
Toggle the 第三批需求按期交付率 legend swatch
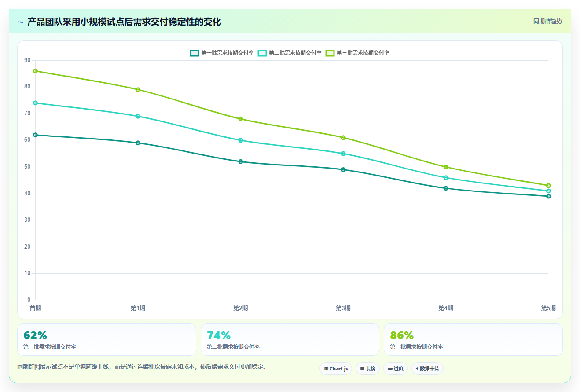click(x=330, y=53)
